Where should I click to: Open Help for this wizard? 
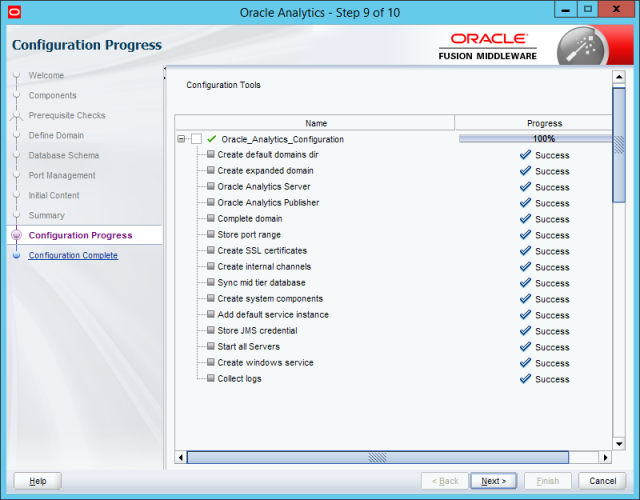click(x=38, y=481)
